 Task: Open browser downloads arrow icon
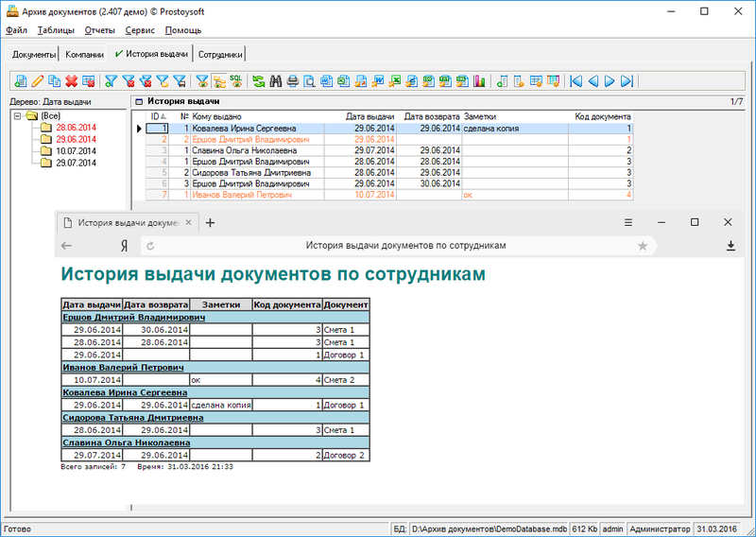tap(730, 246)
